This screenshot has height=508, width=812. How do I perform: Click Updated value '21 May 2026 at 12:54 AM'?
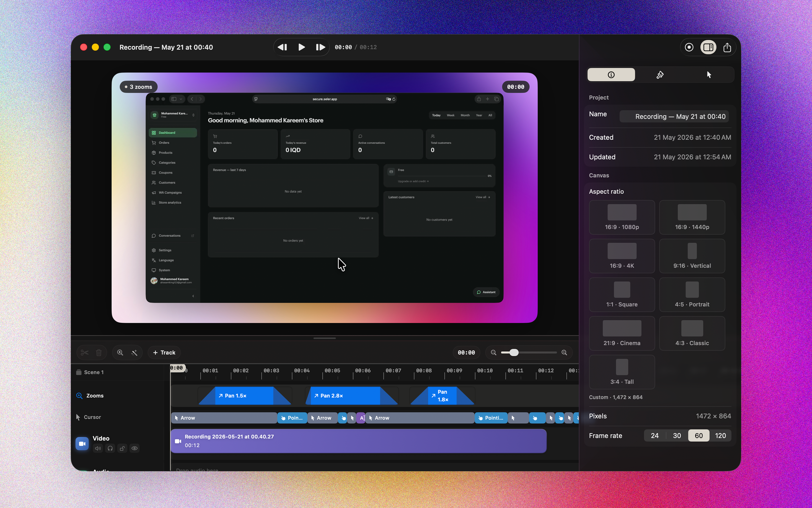pyautogui.click(x=692, y=157)
